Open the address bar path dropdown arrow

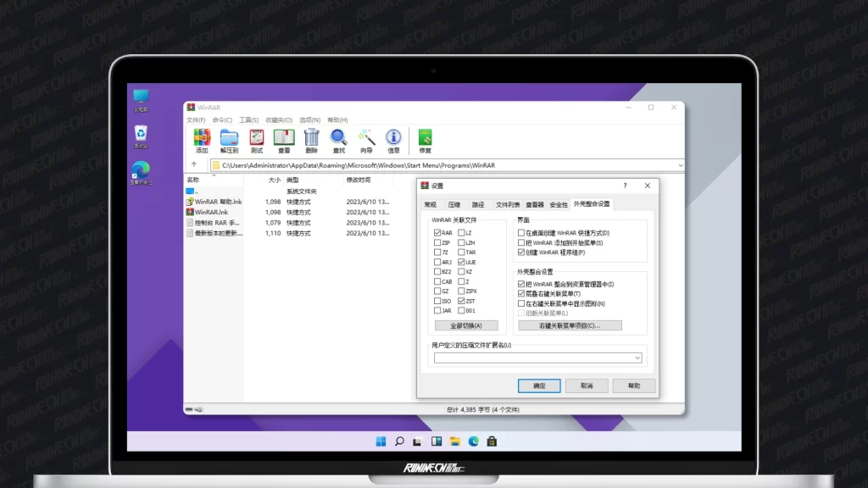(x=680, y=165)
